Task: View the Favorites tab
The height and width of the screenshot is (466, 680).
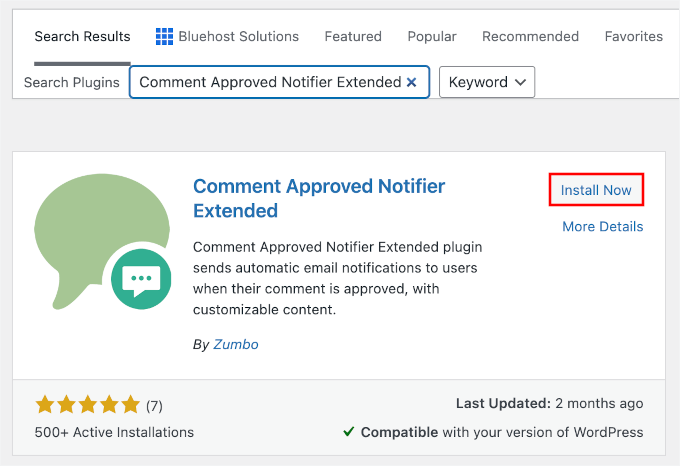Action: pos(634,36)
